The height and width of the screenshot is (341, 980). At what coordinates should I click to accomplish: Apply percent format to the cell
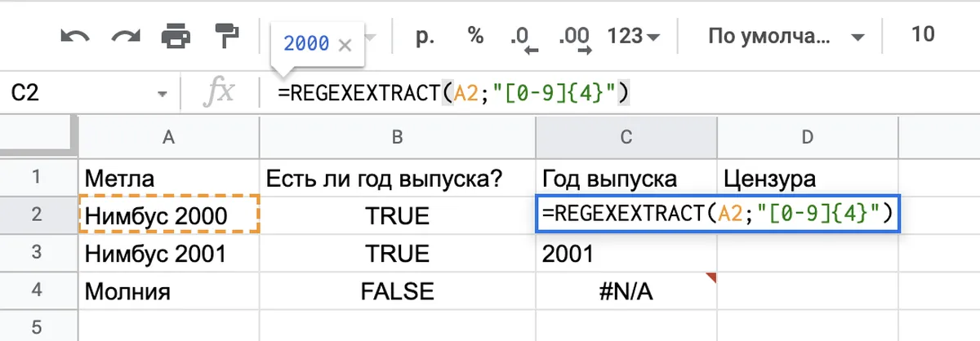[475, 36]
